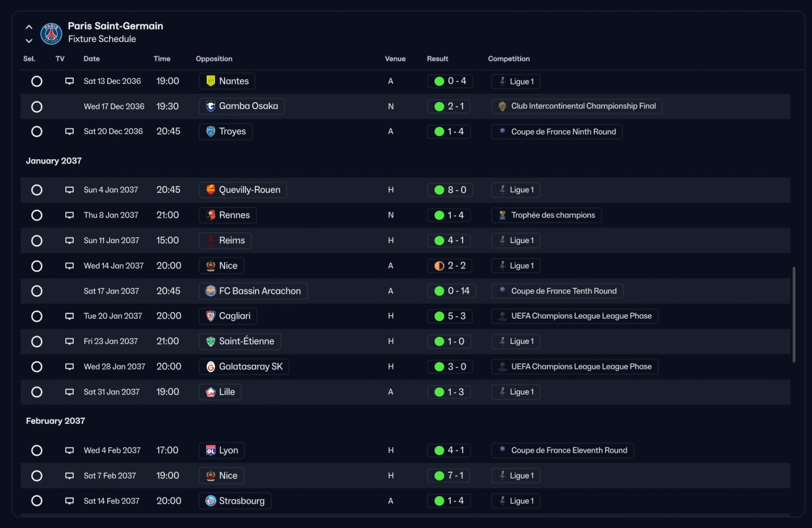Click the down chevron beside Fixture Schedule
The image size is (812, 528).
(29, 41)
